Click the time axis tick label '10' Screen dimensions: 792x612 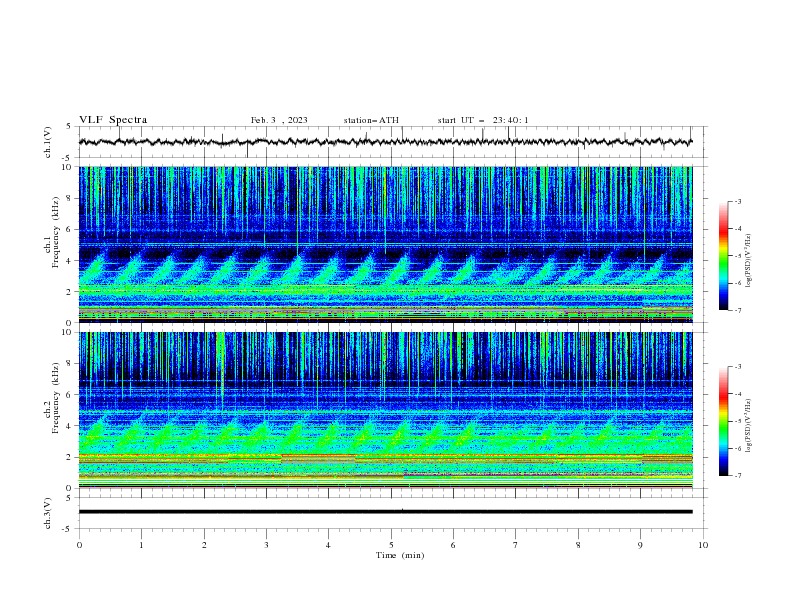coord(703,545)
